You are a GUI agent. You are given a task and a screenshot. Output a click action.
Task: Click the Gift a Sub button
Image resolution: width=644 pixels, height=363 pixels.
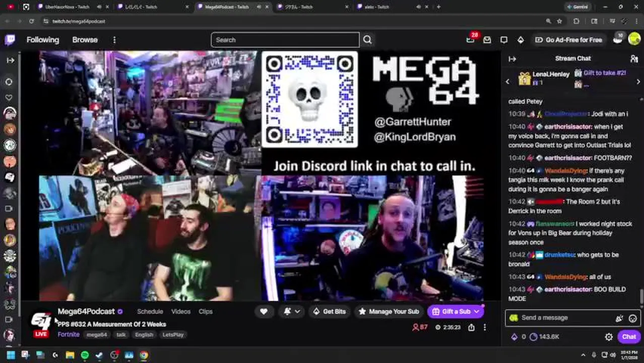click(455, 312)
